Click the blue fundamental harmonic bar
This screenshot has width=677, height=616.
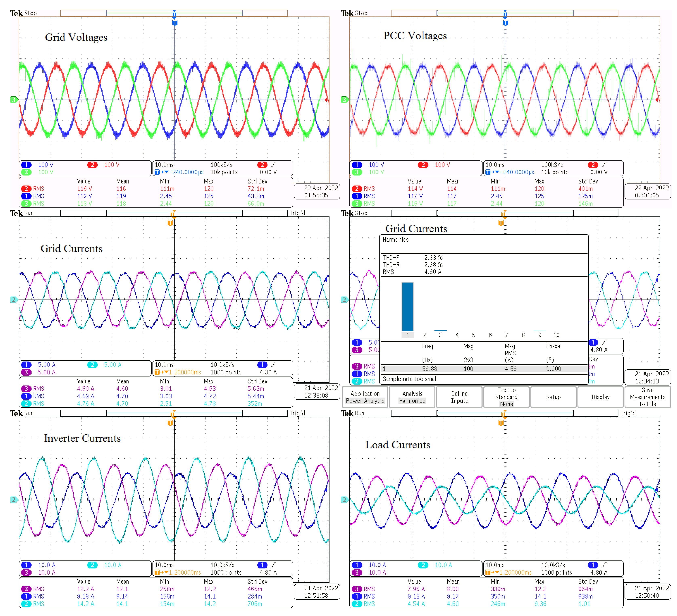[x=407, y=306]
